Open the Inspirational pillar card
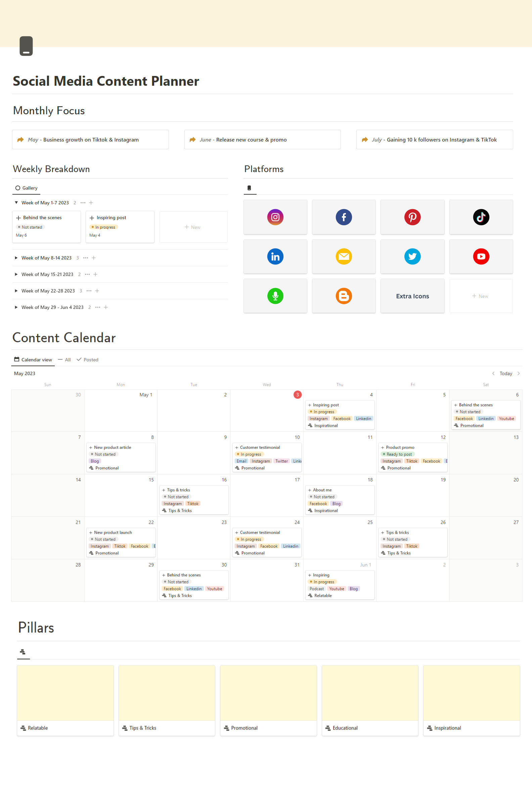Viewport: 532px width, 794px height. (472, 700)
